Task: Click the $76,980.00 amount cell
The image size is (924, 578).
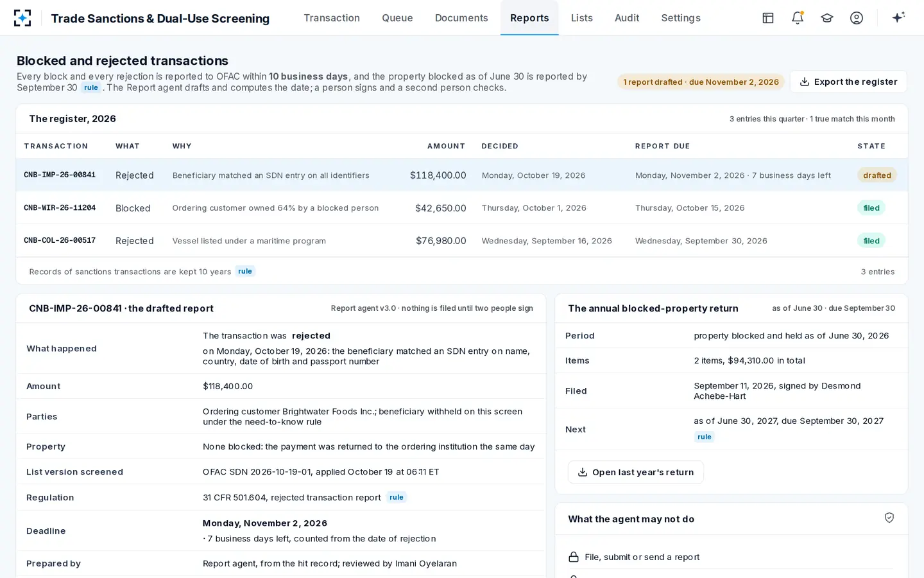Action: [441, 241]
